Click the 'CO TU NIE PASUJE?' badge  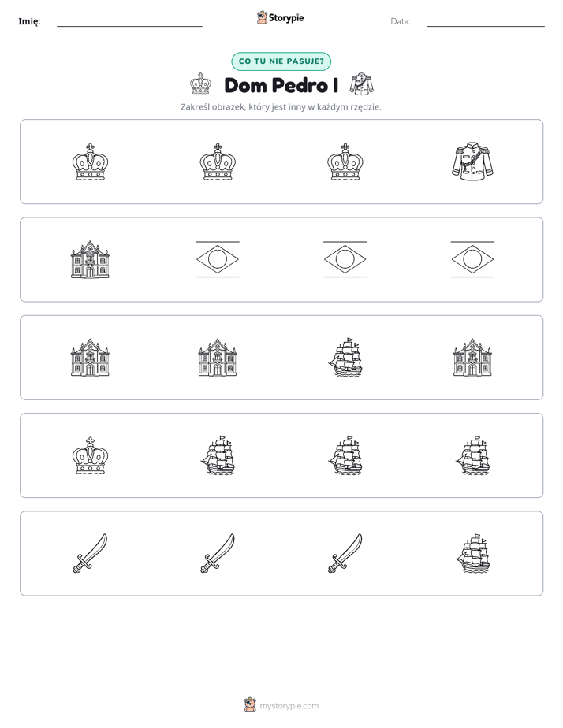click(281, 61)
